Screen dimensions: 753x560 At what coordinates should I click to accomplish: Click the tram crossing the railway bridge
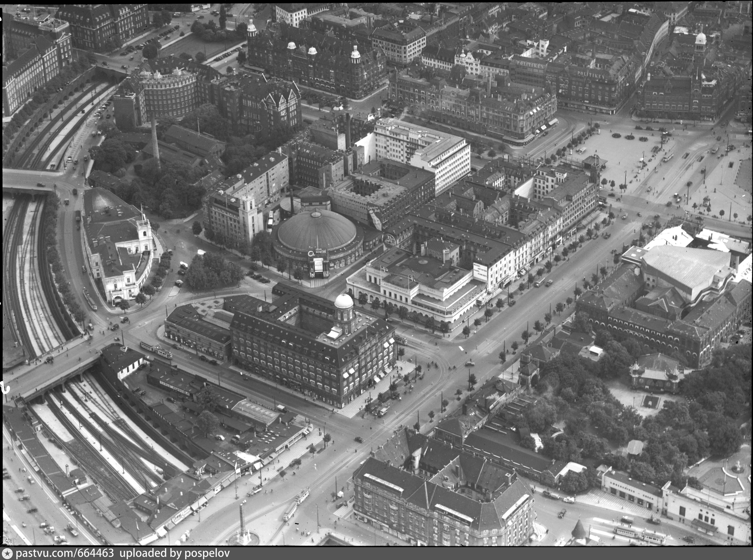[x=156, y=350]
